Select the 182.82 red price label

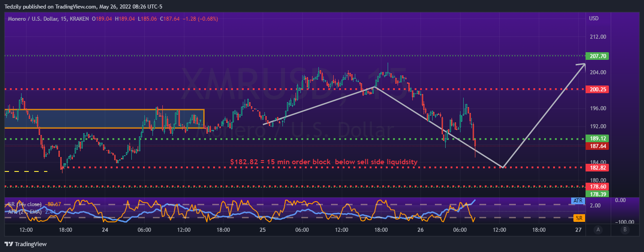click(x=597, y=167)
